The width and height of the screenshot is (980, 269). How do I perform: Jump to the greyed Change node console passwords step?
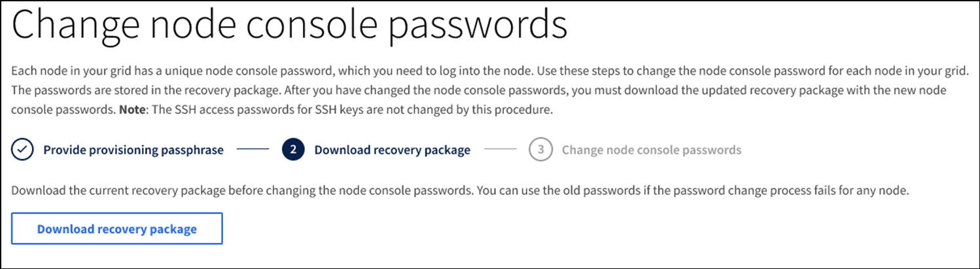651,150
